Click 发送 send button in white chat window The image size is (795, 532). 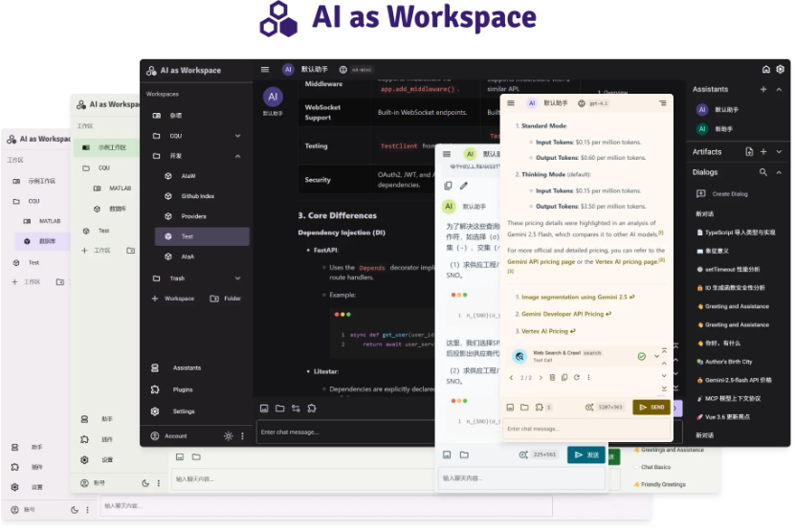(x=586, y=455)
